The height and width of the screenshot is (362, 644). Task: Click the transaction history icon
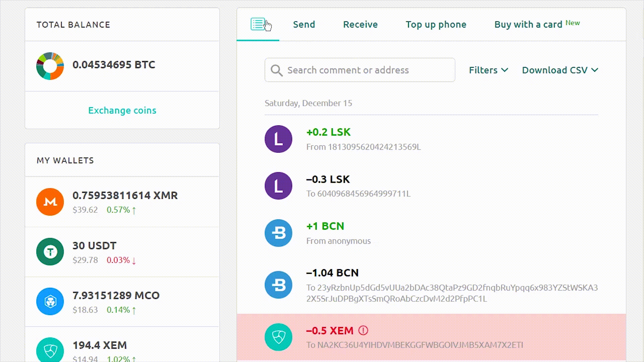pos(257,24)
